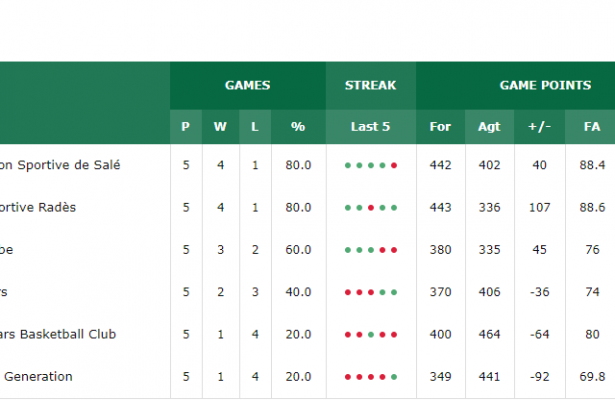Click the GAMES group header
The image size is (615, 400).
coord(247,86)
